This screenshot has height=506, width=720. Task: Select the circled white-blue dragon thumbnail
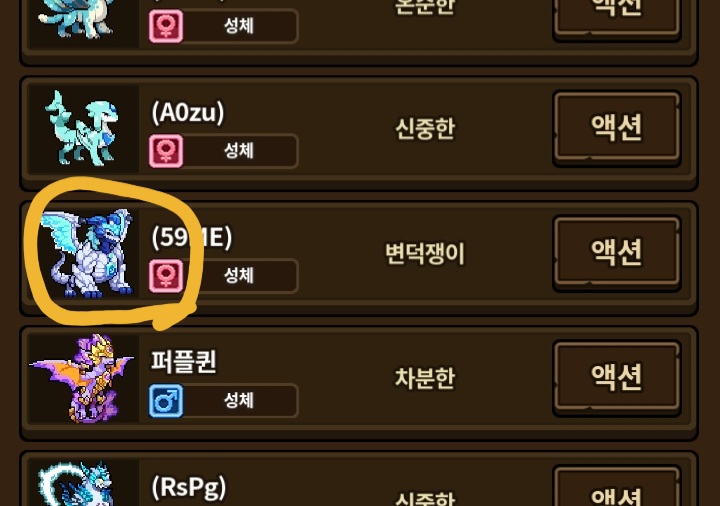pyautogui.click(x=84, y=253)
